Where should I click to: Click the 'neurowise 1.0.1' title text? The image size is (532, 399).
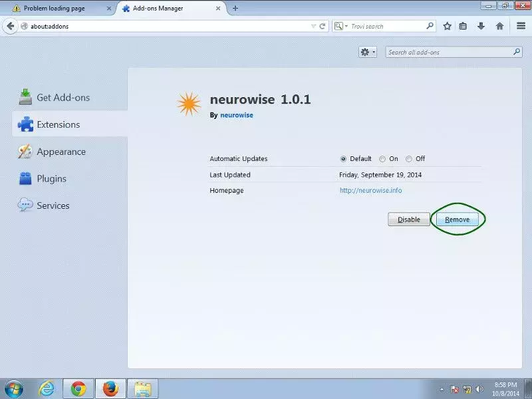(x=260, y=99)
